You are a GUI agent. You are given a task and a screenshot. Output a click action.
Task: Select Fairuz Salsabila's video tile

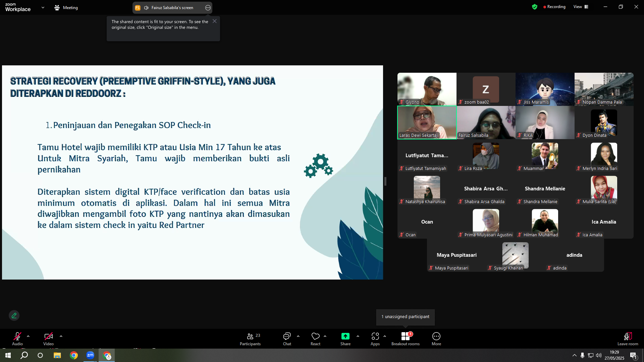[486, 122]
